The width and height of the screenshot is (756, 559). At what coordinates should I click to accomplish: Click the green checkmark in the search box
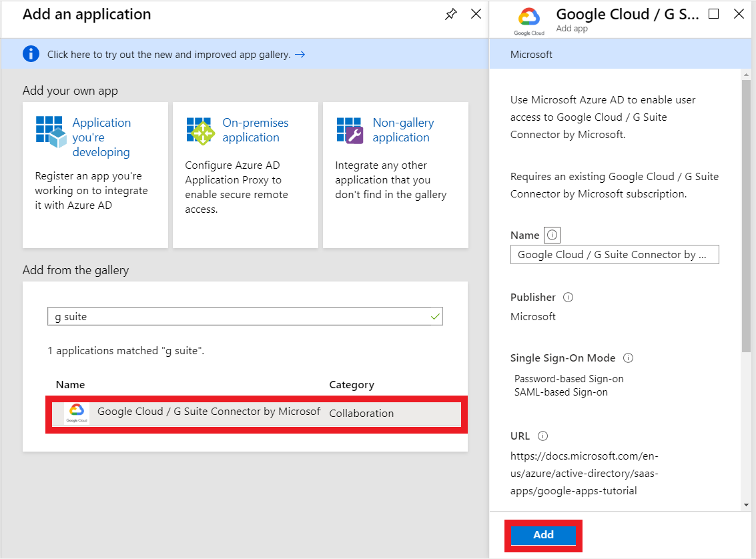coord(436,316)
